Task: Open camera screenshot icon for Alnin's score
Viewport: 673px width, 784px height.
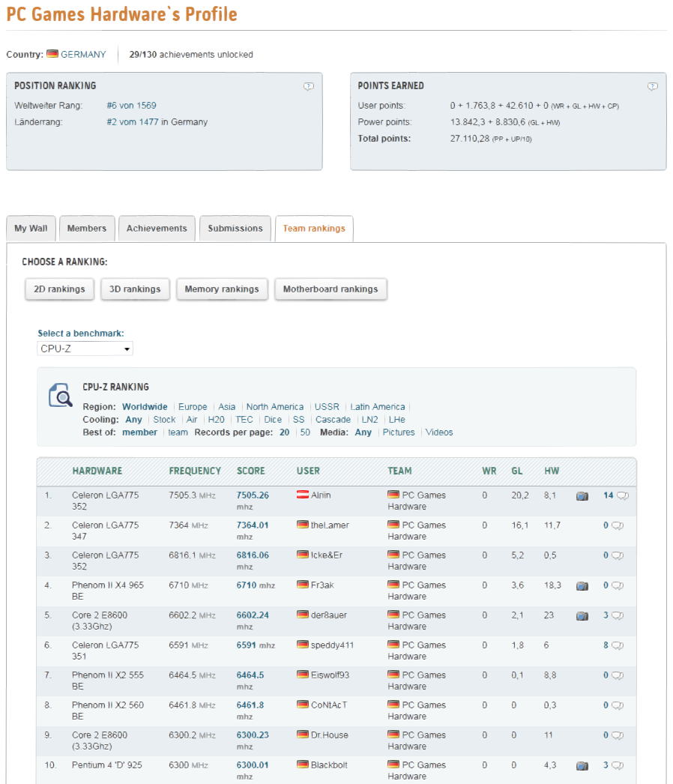Action: click(582, 496)
